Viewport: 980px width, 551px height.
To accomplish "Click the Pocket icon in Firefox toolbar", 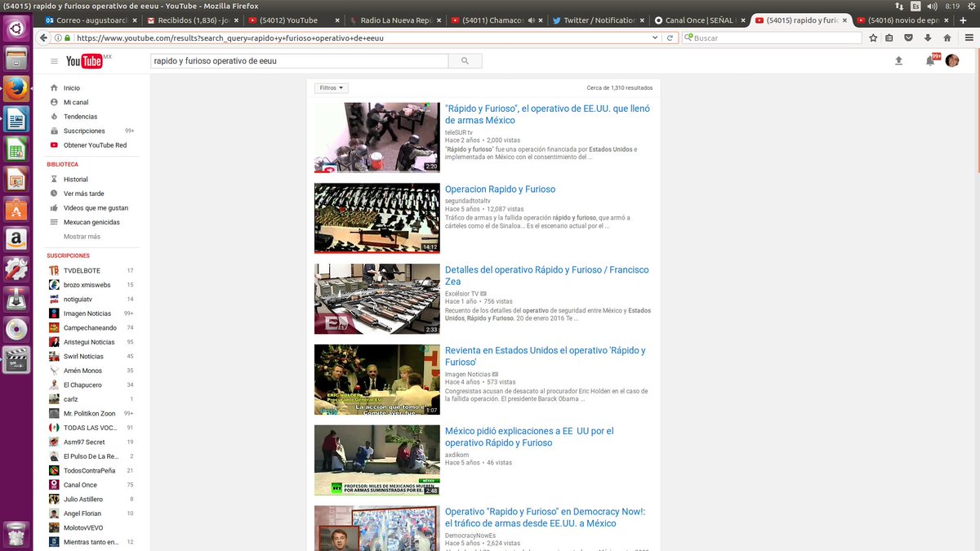I will pos(909,38).
